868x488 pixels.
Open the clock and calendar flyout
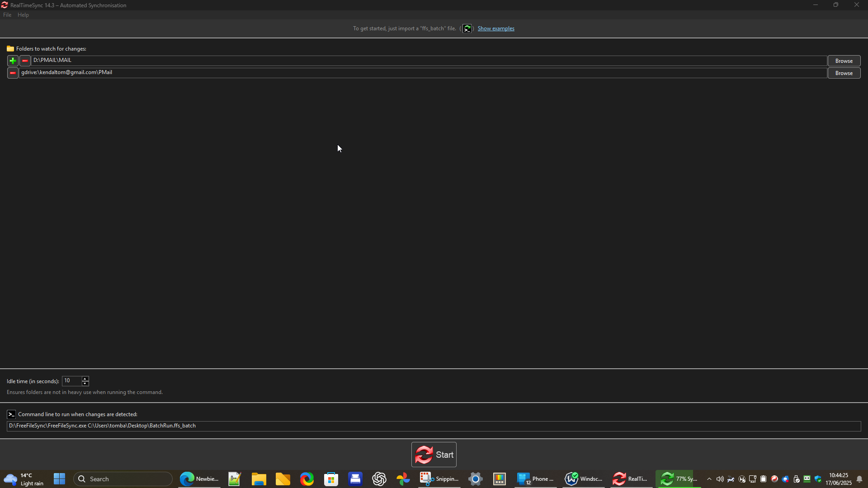(x=839, y=479)
